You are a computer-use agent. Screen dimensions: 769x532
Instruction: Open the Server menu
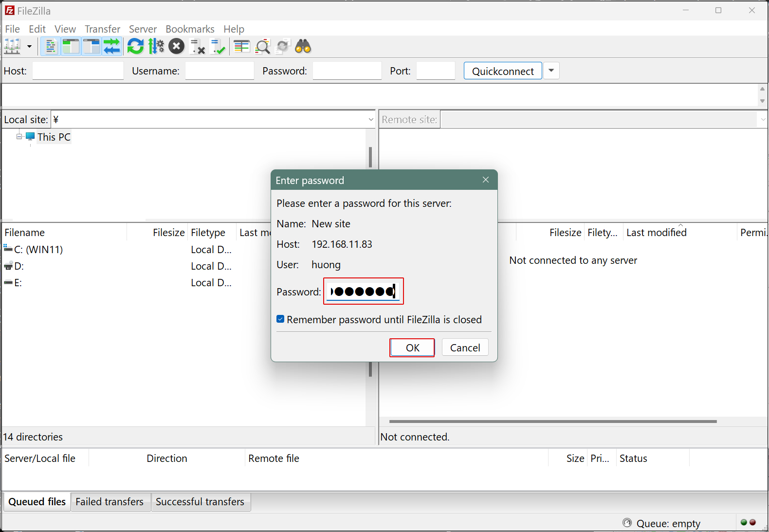pos(143,29)
